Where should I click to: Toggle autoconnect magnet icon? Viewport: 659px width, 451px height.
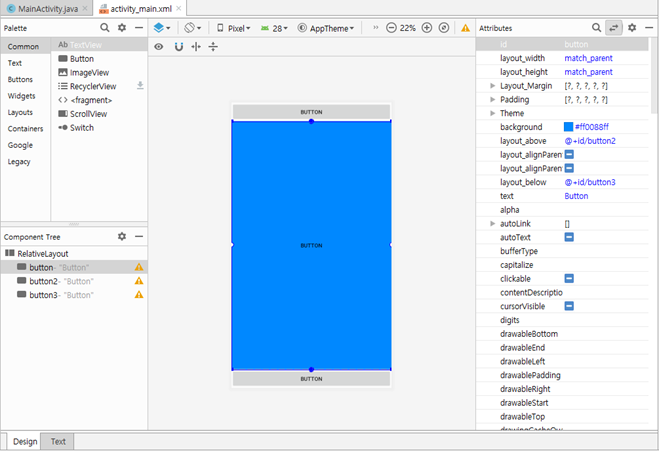tap(179, 47)
